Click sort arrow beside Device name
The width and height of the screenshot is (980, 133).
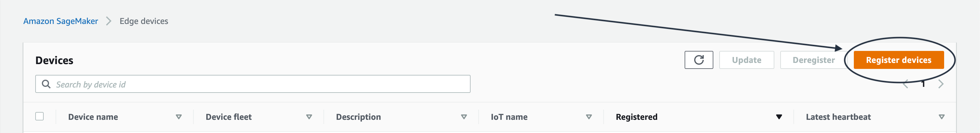coord(178,117)
